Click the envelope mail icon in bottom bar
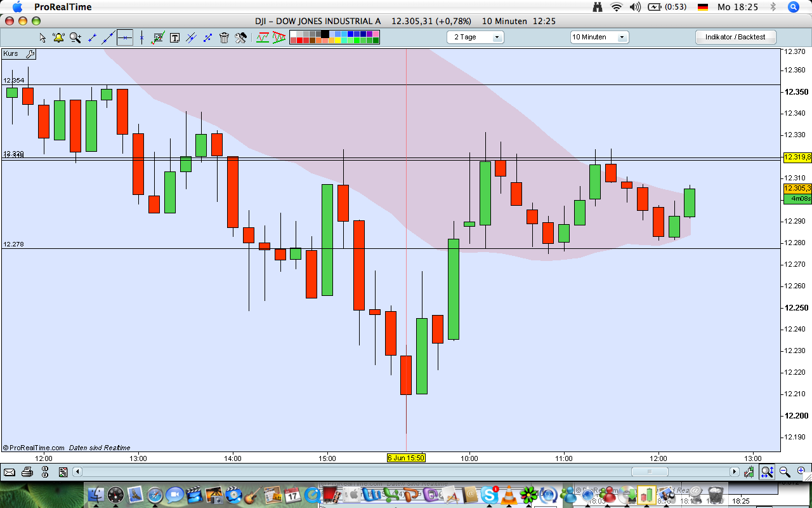This screenshot has height=508, width=812. coord(10,472)
